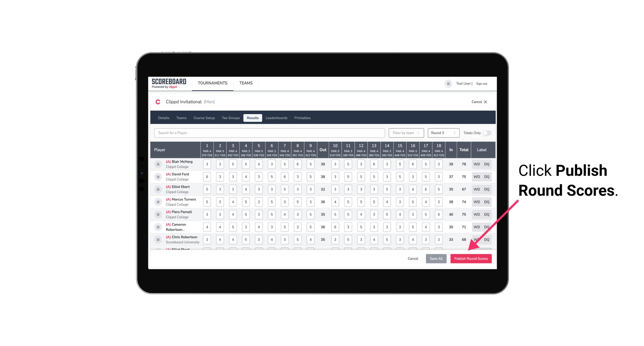Image resolution: width=644 pixels, height=346 pixels.
Task: Click the DQ icon for Marcus Turners
Action: [x=487, y=202]
